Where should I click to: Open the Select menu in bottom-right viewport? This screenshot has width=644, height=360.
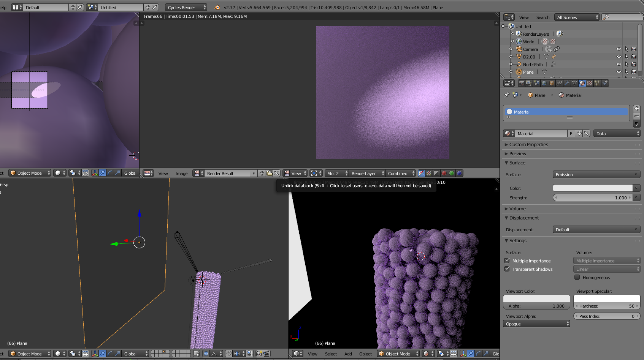coord(331,354)
